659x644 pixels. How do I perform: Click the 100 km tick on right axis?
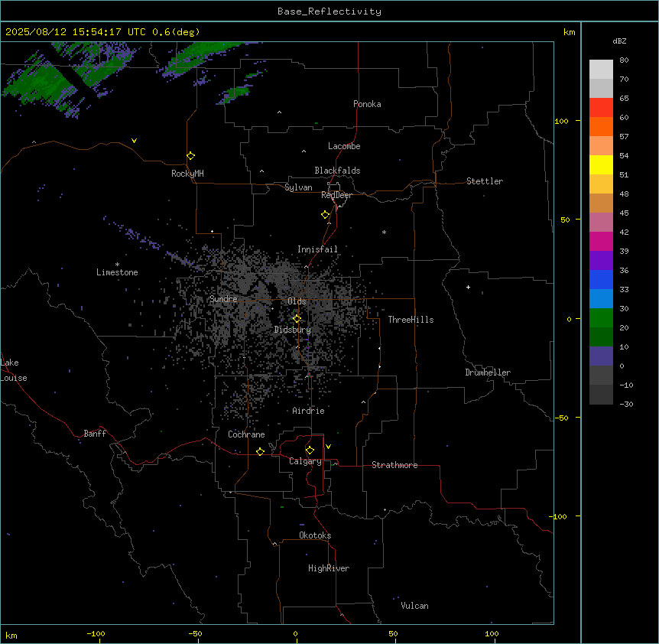561,121
